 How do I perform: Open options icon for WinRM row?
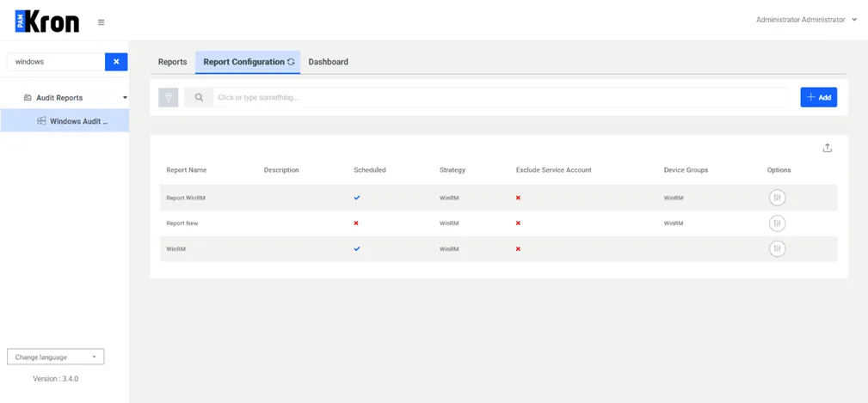tap(777, 249)
